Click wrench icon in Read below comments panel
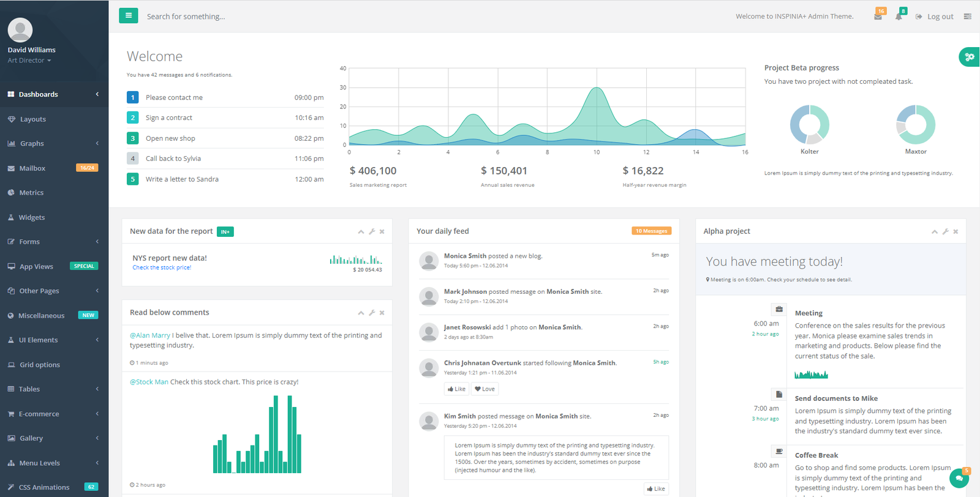Image resolution: width=980 pixels, height=497 pixels. (371, 313)
